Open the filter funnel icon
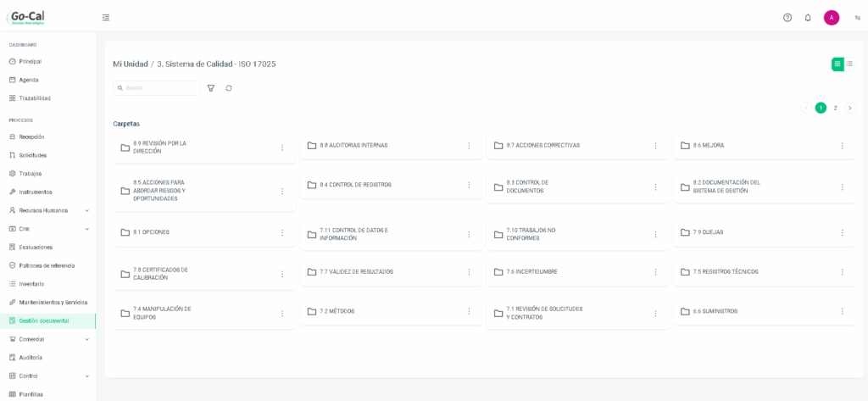868x401 pixels. 211,88
